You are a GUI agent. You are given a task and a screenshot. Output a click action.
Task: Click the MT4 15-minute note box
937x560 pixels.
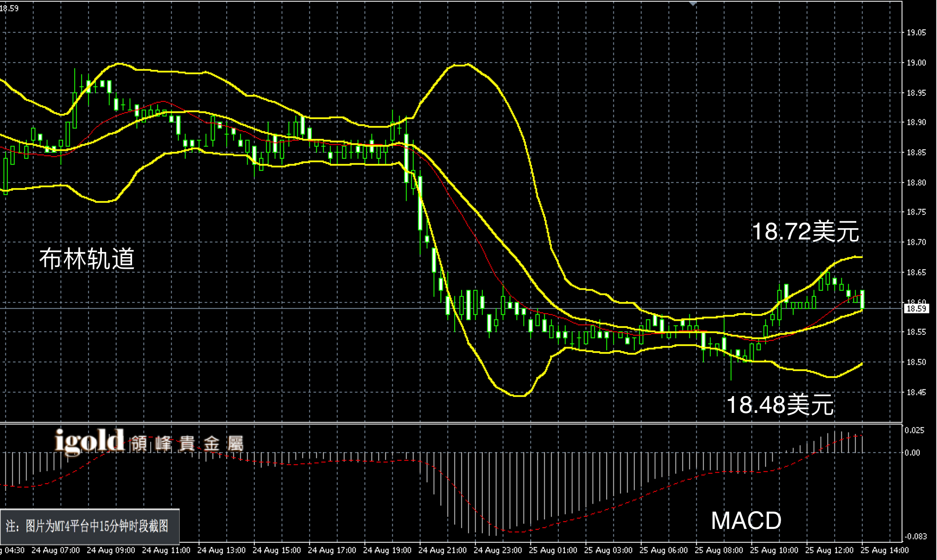(89, 526)
